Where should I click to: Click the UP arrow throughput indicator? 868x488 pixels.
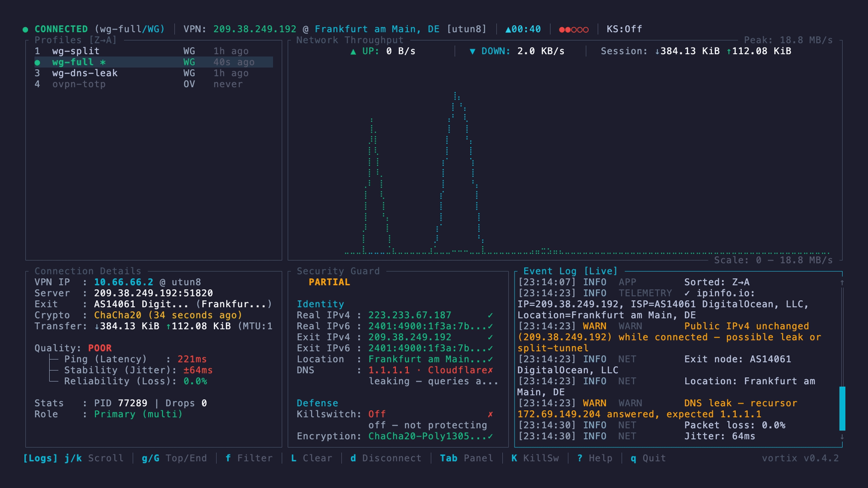point(383,51)
